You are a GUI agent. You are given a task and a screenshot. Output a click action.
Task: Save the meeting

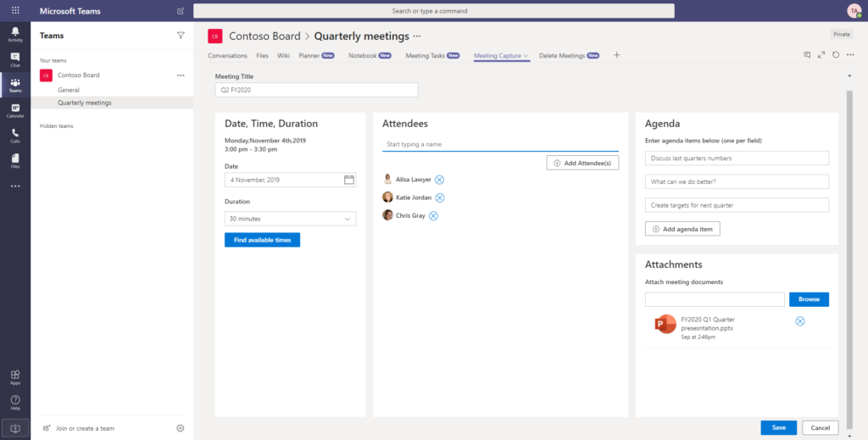(778, 428)
